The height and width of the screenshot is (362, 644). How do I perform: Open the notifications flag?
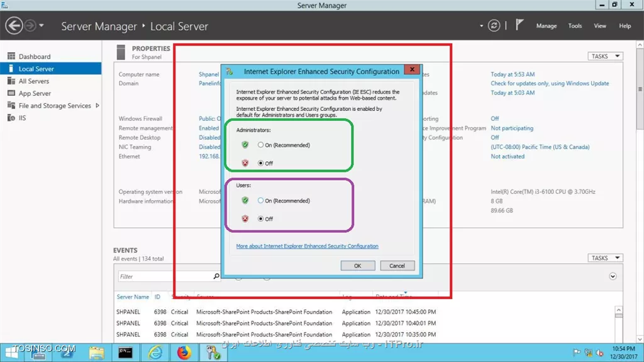tap(519, 25)
